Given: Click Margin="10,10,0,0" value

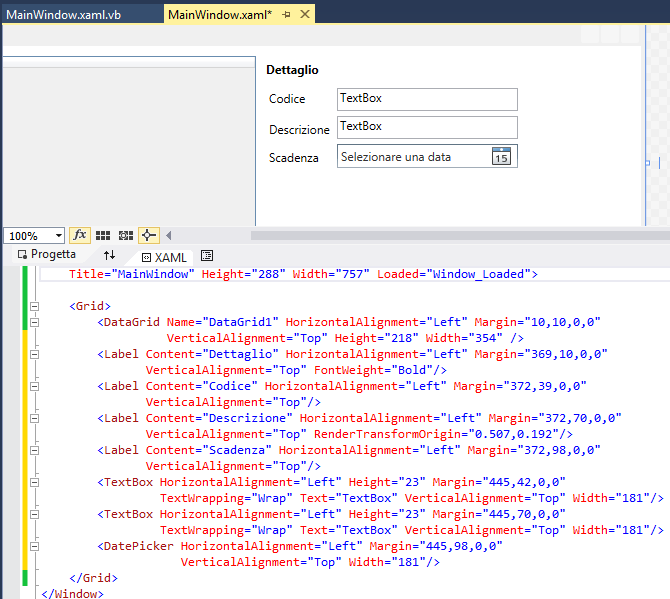Looking at the screenshot, I should (x=538, y=322).
